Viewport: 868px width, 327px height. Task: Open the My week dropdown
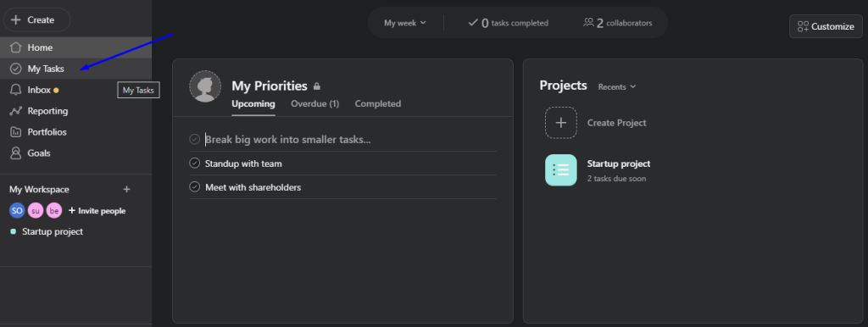point(405,23)
